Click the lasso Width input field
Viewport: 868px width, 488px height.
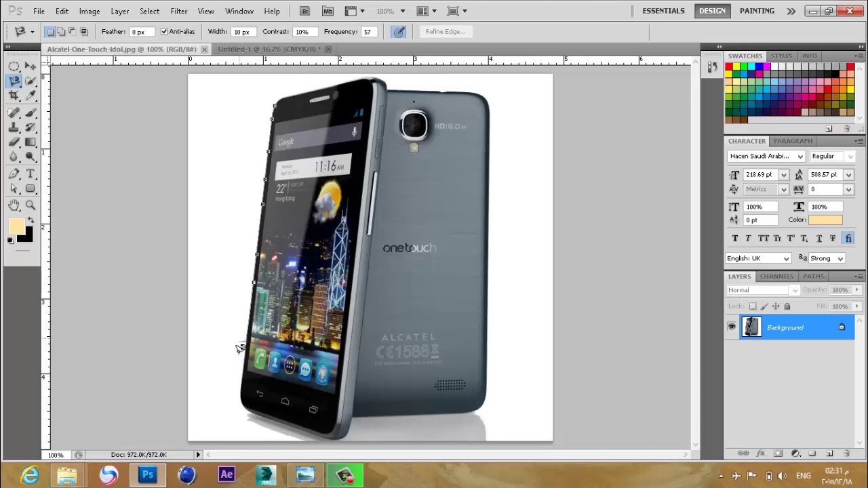click(x=242, y=32)
